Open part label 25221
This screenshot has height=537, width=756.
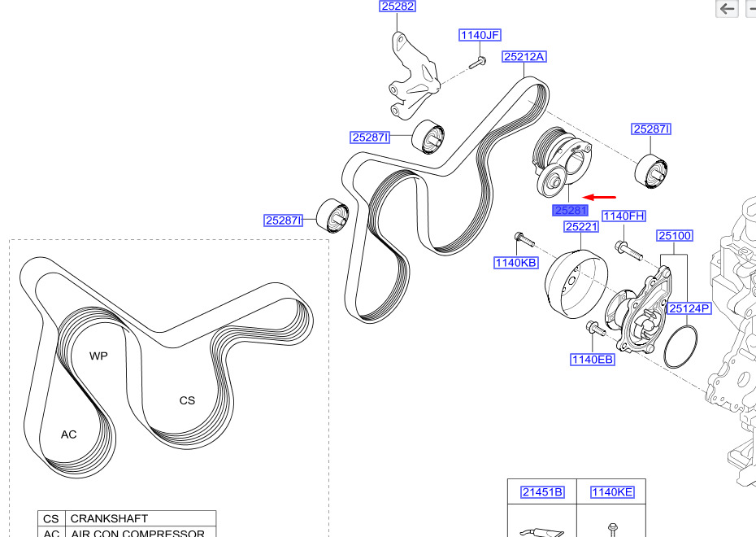[x=581, y=227]
